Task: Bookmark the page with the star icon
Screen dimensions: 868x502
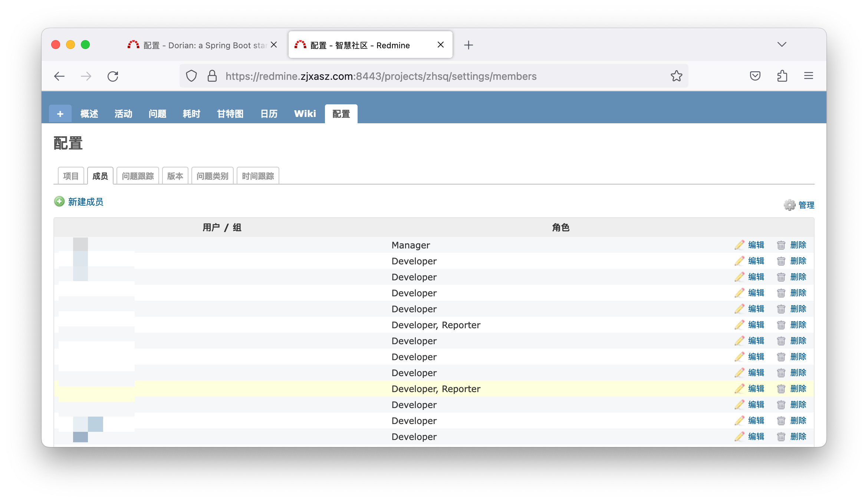Action: point(676,76)
